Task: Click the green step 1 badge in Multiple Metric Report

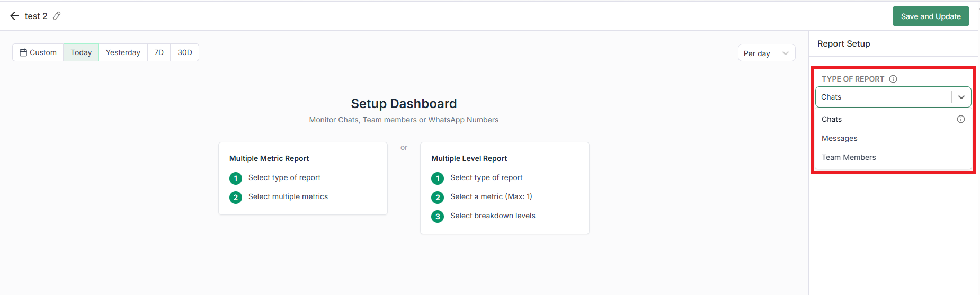Action: point(236,178)
